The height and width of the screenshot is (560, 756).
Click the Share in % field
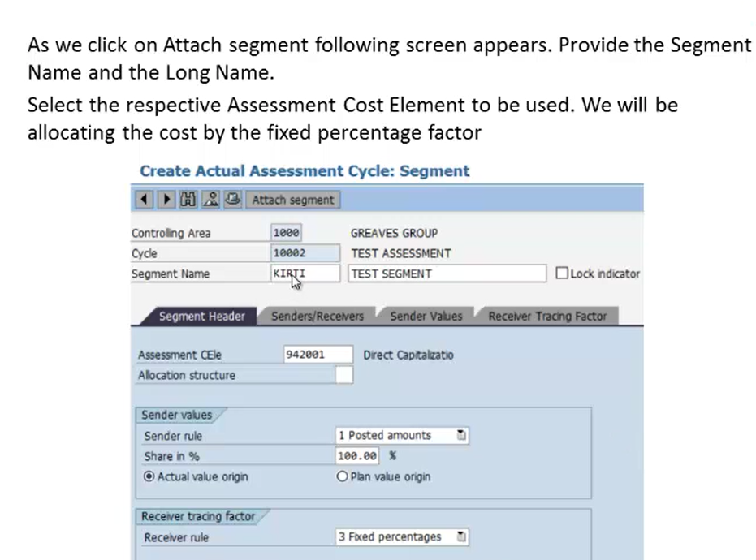[357, 456]
